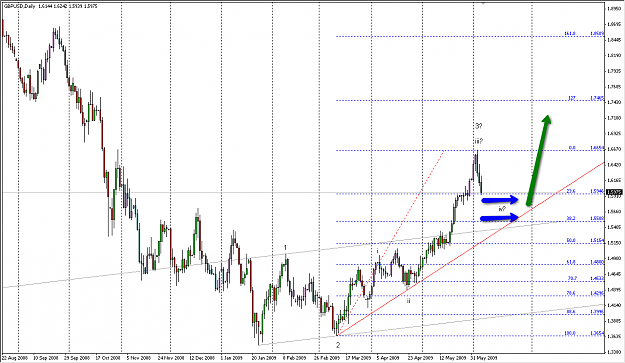Click the GBPUSD,Daily chart title text
This screenshot has height=363, width=625.
pyautogui.click(x=20, y=6)
